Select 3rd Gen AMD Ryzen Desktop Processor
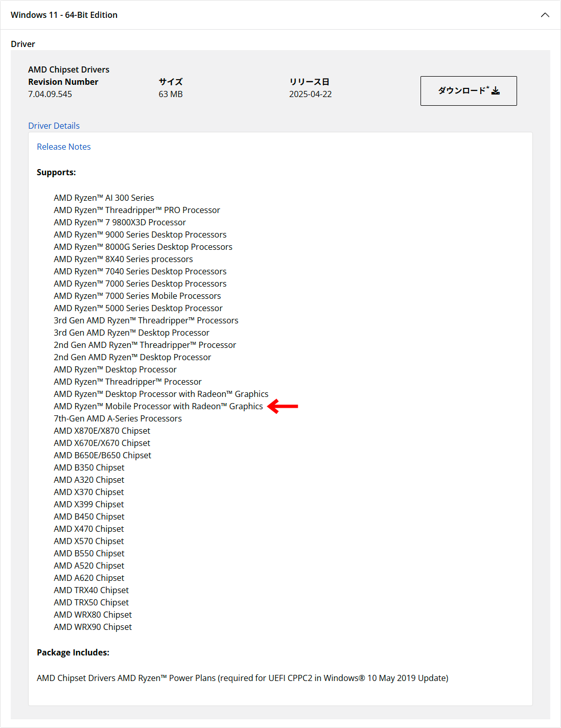This screenshot has width=561, height=728. pyautogui.click(x=131, y=333)
